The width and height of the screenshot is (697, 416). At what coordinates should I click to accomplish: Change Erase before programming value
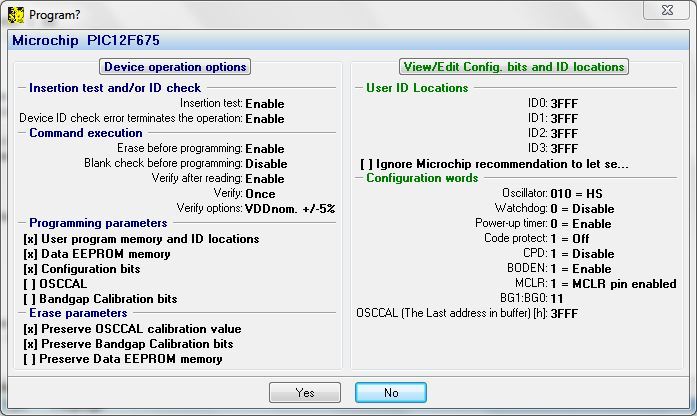pyautogui.click(x=265, y=148)
